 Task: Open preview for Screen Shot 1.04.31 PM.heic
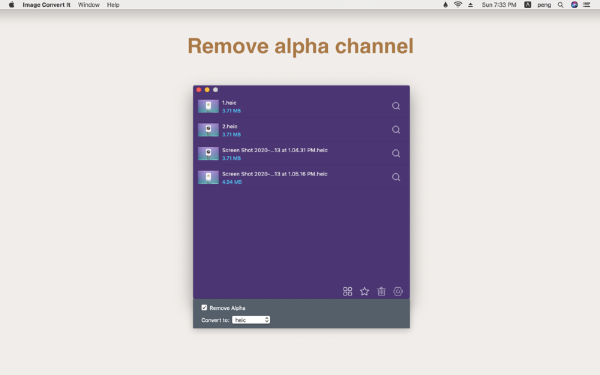coord(396,153)
